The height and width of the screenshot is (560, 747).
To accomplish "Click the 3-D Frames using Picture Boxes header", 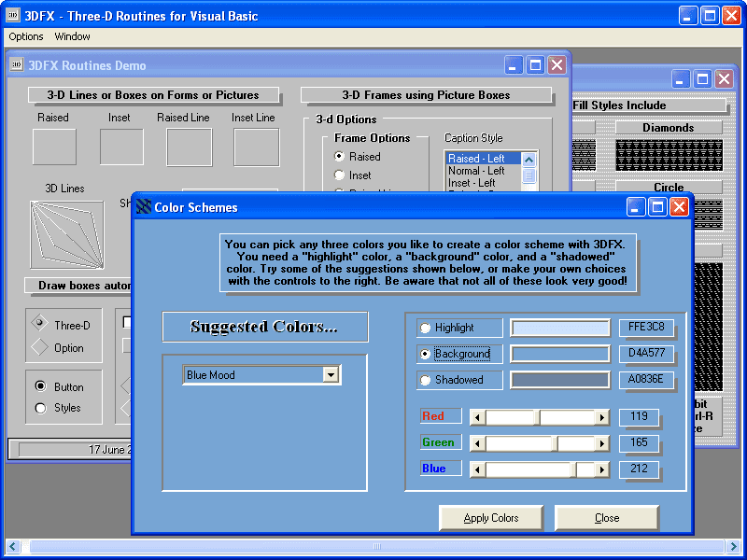I will pos(426,95).
